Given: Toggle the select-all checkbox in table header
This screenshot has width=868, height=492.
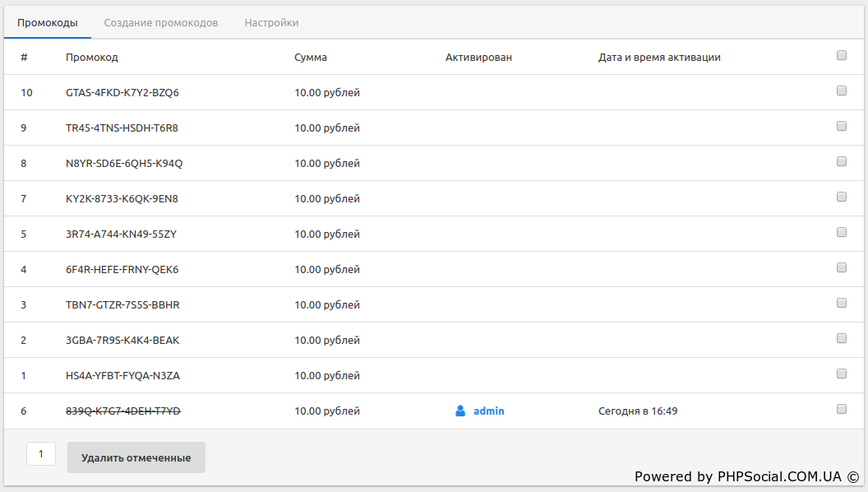Looking at the screenshot, I should click(x=841, y=56).
